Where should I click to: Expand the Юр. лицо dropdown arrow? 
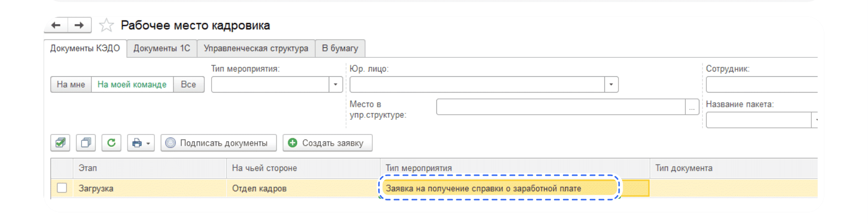[x=611, y=85]
